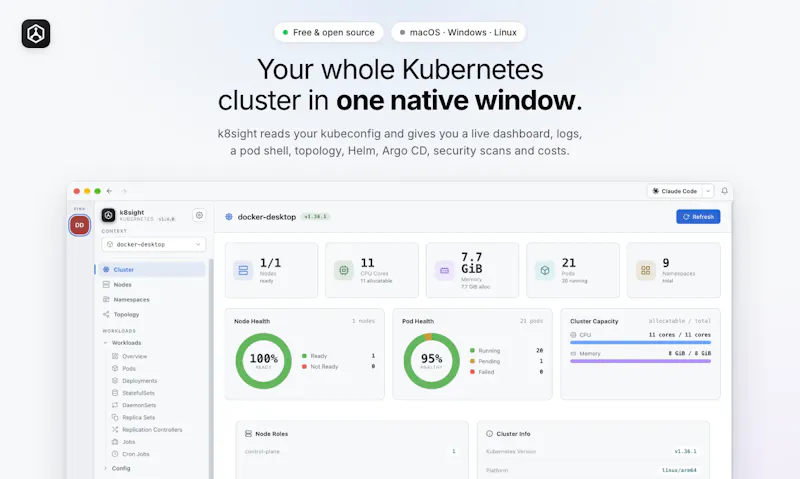The height and width of the screenshot is (479, 800).
Task: Select Cluster in the sidebar
Action: [154, 269]
